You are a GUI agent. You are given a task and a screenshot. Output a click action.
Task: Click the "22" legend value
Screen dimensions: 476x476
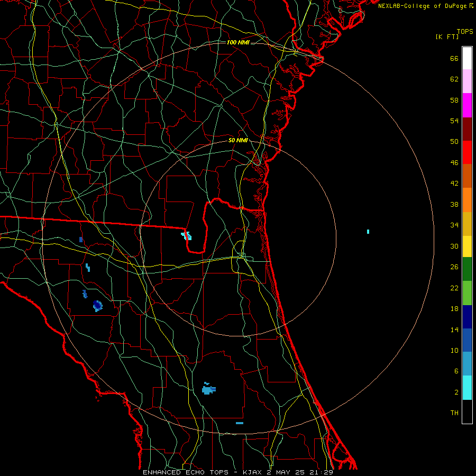click(x=454, y=288)
